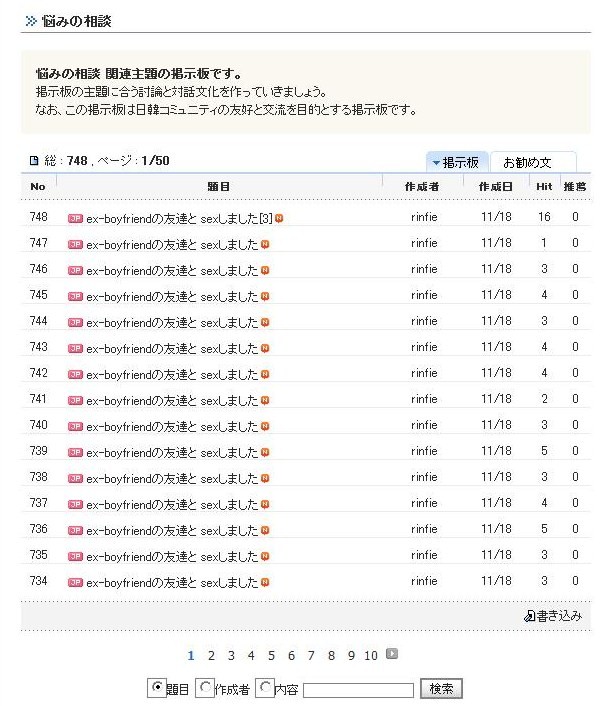The width and height of the screenshot is (613, 706).
Task: Sort by the Hit column header
Action: click(x=543, y=186)
